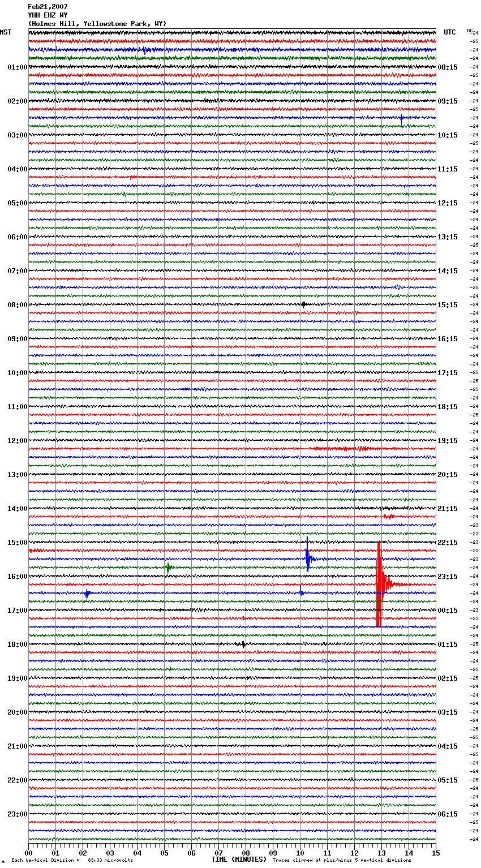Select the 04:00 MST row label
Image resolution: width=481 pixels, height=868 pixels.
[17, 169]
